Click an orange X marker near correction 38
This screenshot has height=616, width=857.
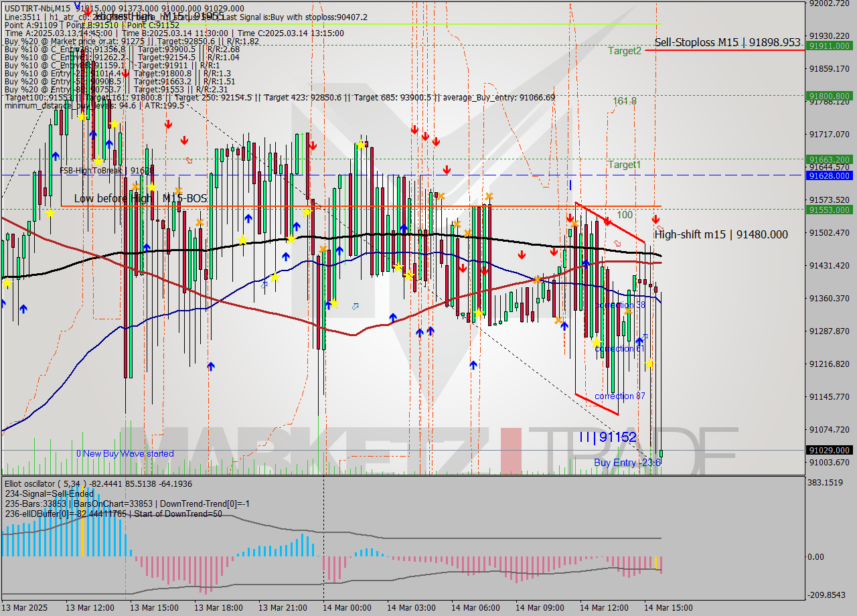(x=628, y=311)
